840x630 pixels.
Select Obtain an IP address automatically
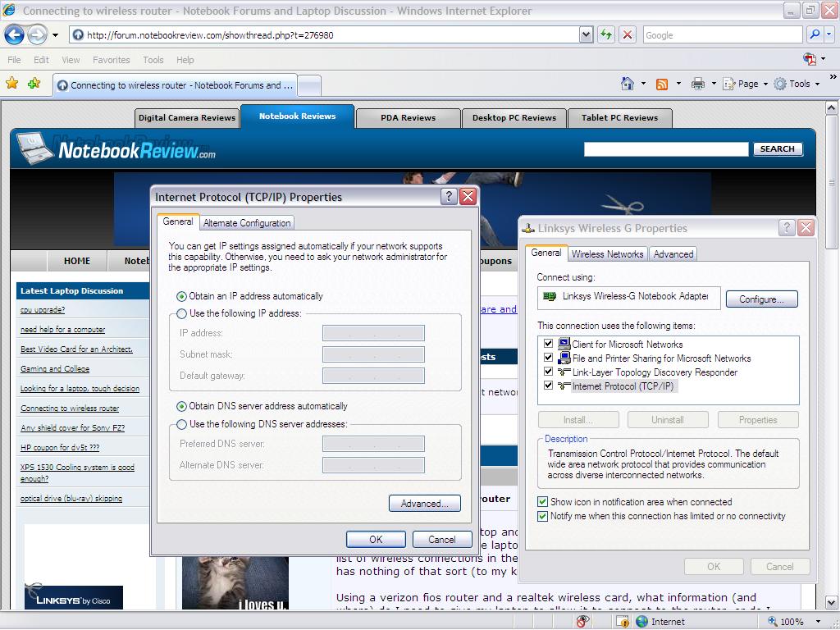coord(181,296)
